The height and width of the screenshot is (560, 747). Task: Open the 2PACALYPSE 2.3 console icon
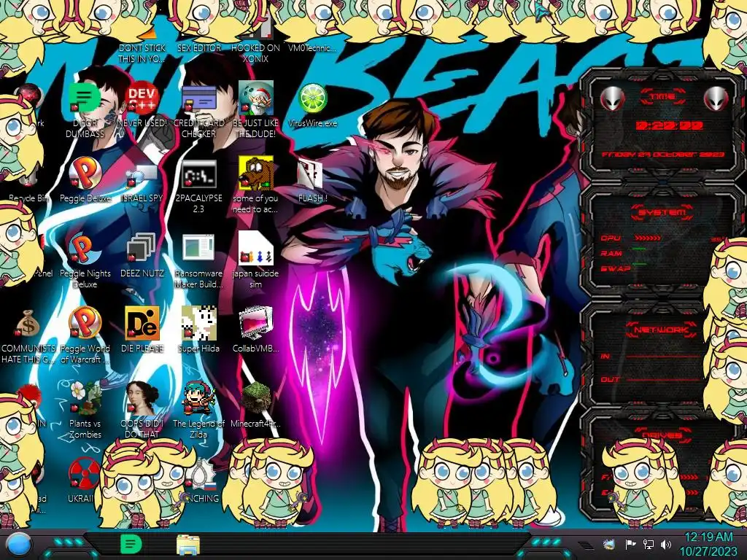pyautogui.click(x=198, y=174)
